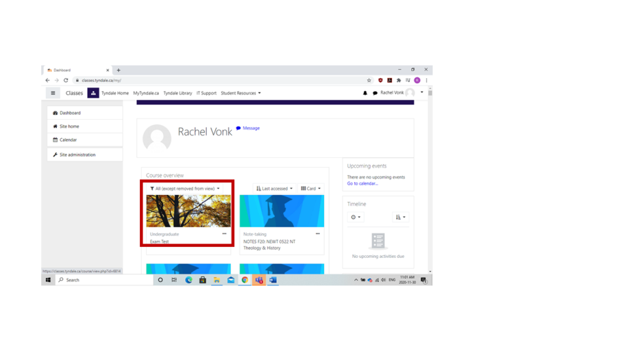Go to Tyndale Home in navbar
Screen dimensions: 644x362
(x=115, y=93)
